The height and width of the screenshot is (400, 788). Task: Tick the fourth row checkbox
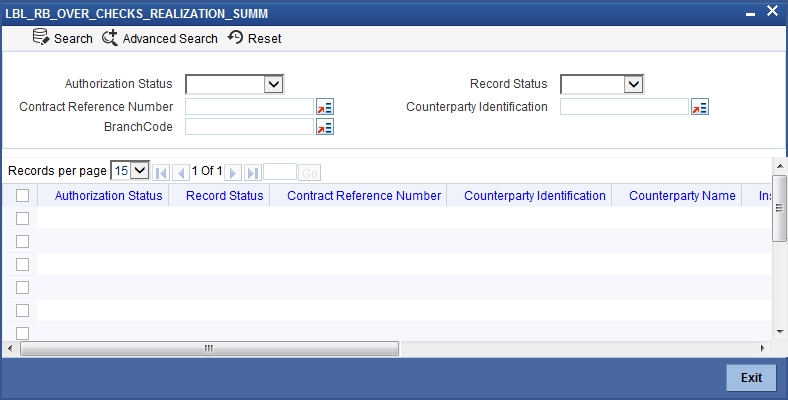coord(22,287)
